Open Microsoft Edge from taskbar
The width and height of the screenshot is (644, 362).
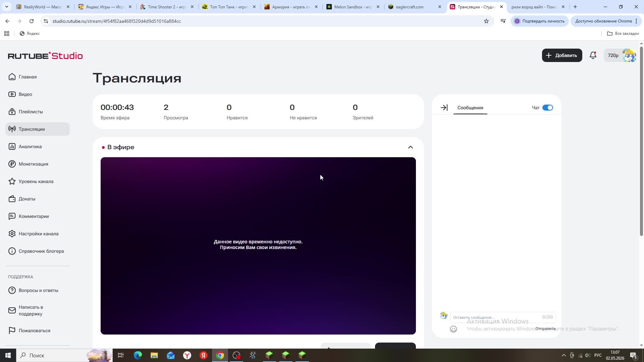point(138,355)
